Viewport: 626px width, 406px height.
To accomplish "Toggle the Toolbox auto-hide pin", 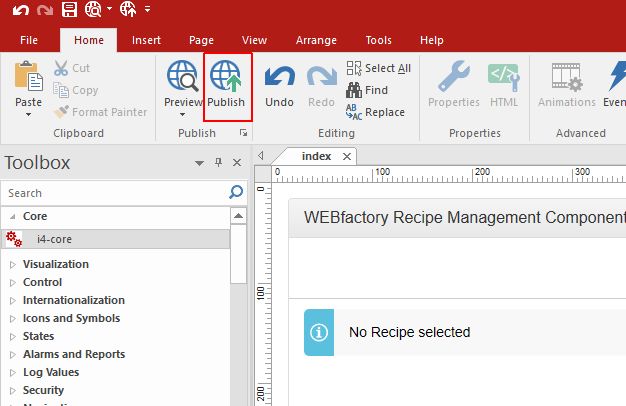I will [x=218, y=162].
